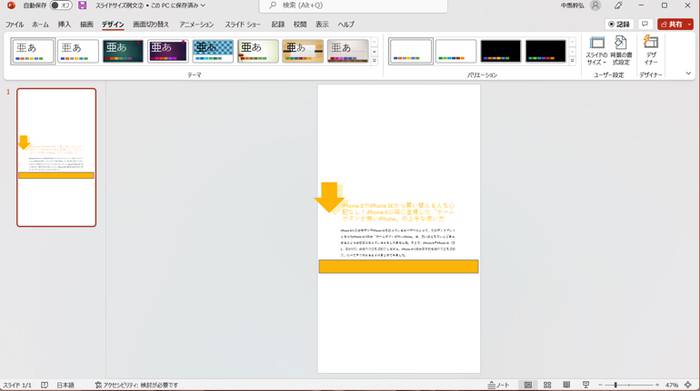This screenshot has height=391, width=700.
Task: Click the red Share button
Action: 672,24
